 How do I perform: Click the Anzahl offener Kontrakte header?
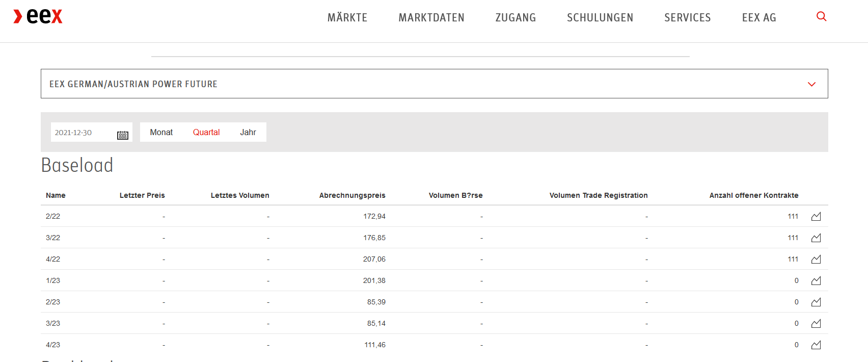(754, 195)
